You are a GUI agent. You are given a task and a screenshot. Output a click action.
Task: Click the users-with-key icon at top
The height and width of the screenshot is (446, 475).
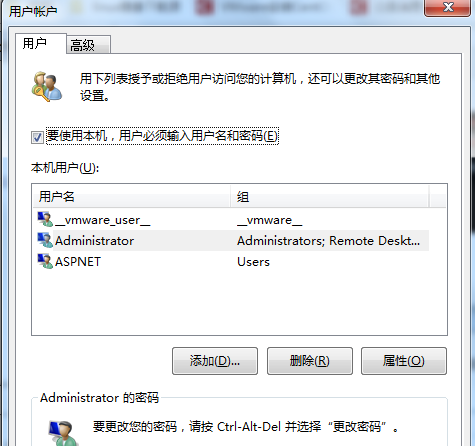click(47, 86)
